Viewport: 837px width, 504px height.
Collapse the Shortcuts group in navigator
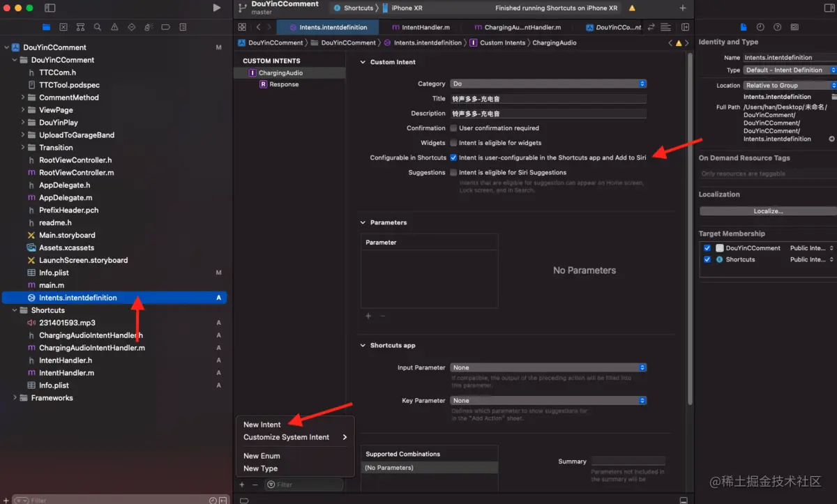pos(15,310)
